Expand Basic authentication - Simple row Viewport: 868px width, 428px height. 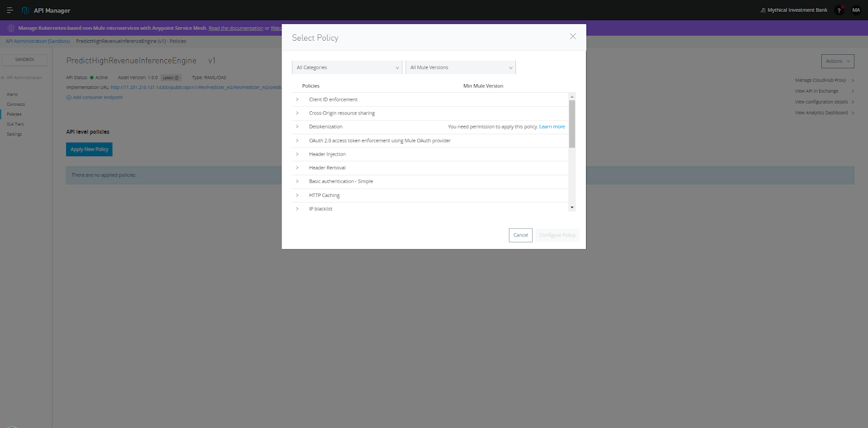297,181
